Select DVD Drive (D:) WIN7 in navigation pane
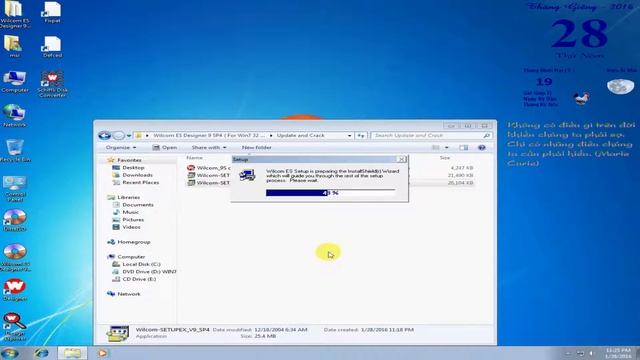The height and width of the screenshot is (360, 640). [149, 271]
